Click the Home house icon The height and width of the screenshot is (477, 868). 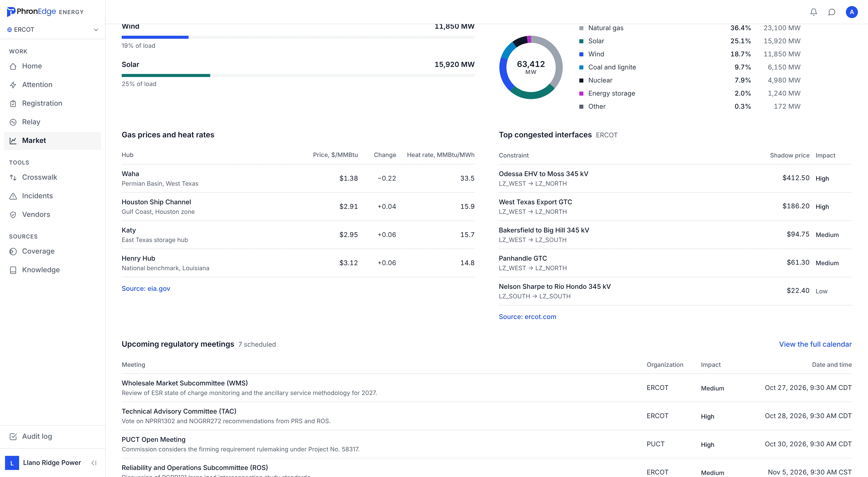pyautogui.click(x=13, y=66)
